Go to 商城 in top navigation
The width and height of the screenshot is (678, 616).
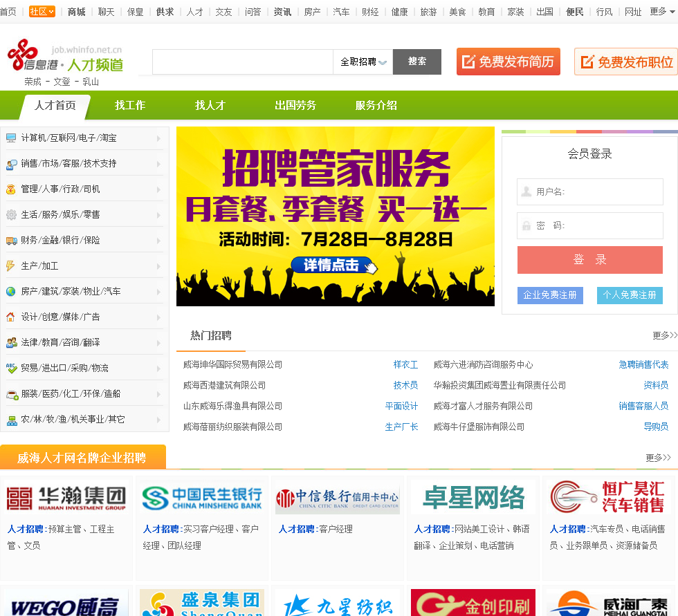point(77,12)
